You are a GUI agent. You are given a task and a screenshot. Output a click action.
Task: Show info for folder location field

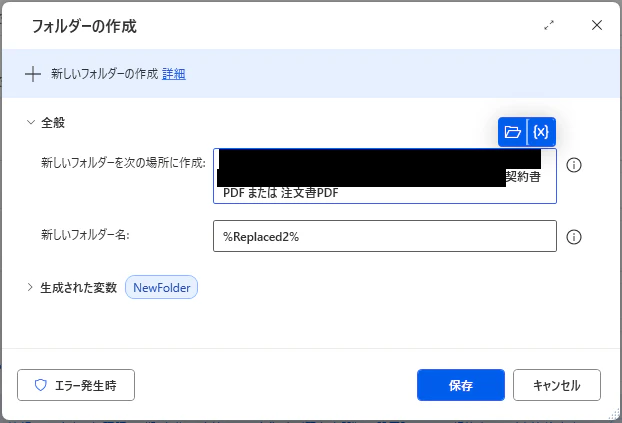574,165
